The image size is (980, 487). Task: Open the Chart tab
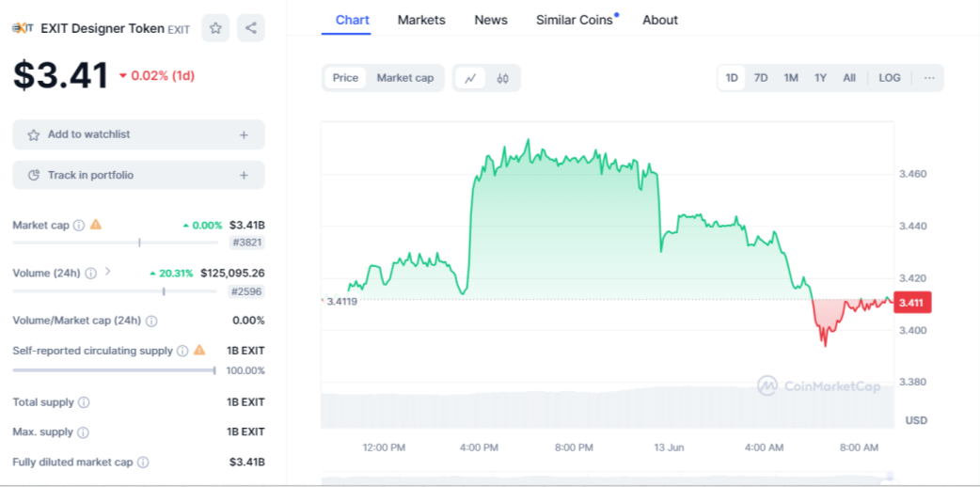click(353, 20)
